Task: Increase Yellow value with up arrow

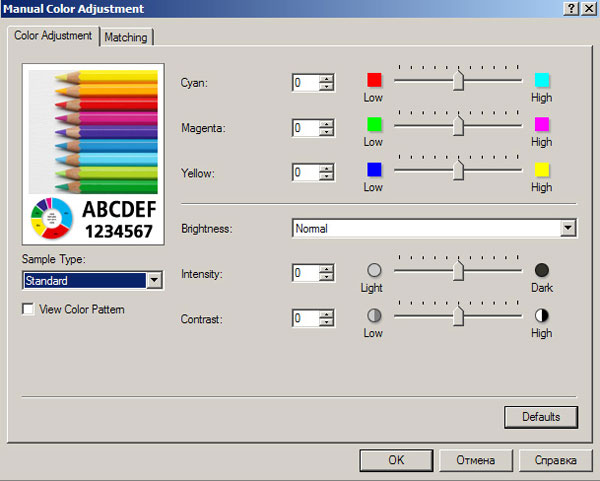Action: [326, 168]
